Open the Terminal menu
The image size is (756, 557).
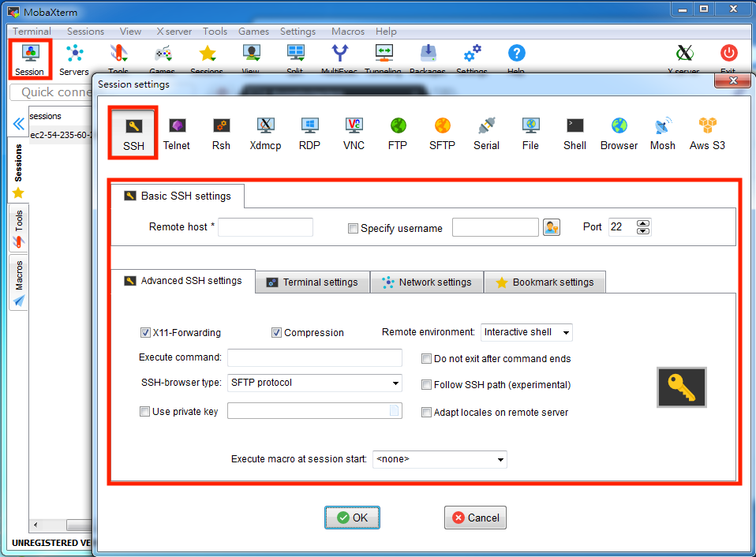(32, 32)
